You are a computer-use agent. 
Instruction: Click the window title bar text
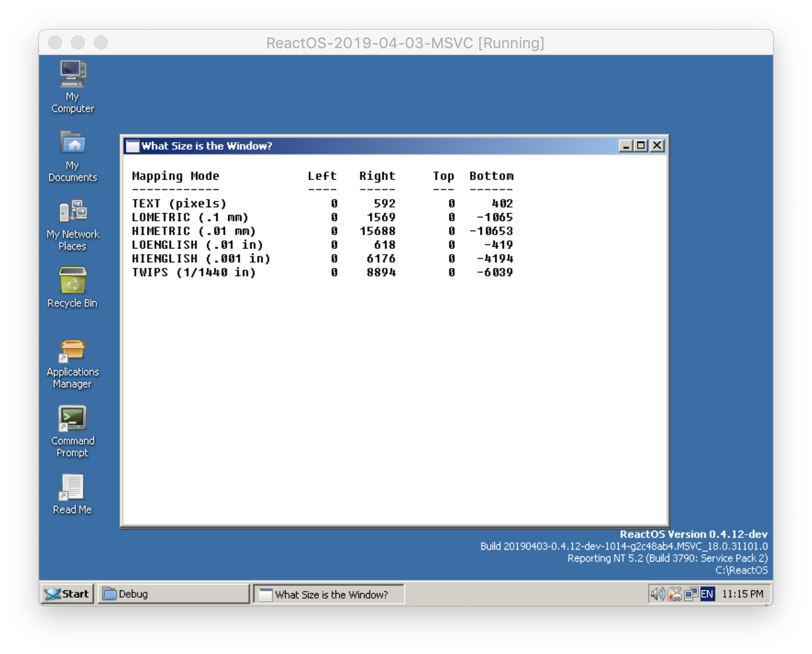point(207,146)
